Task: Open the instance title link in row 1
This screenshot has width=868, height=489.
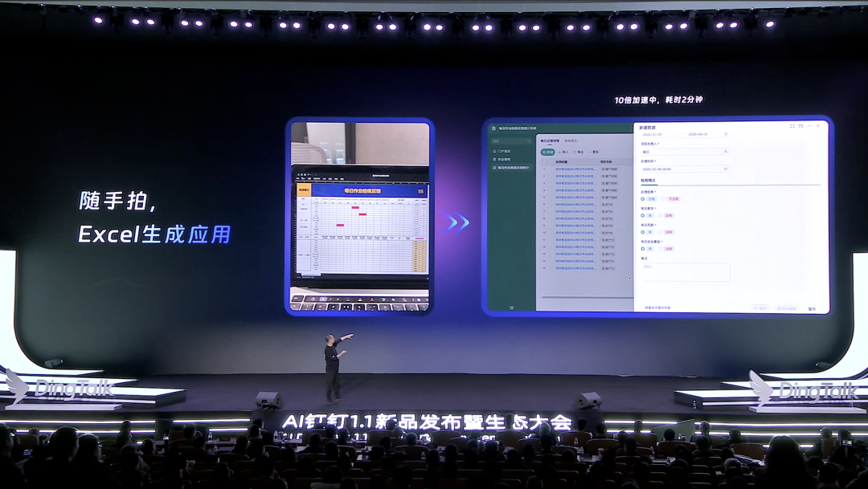Action: (575, 169)
